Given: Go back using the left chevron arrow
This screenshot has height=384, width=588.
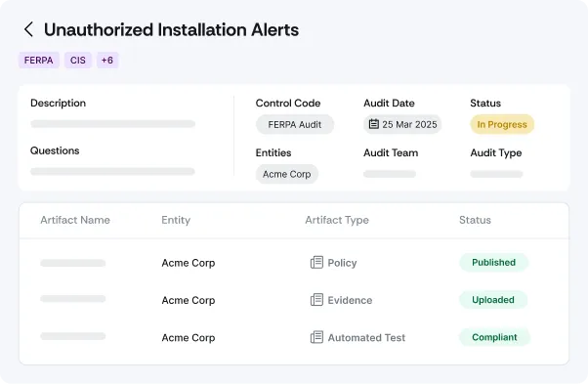Looking at the screenshot, I should [28, 29].
